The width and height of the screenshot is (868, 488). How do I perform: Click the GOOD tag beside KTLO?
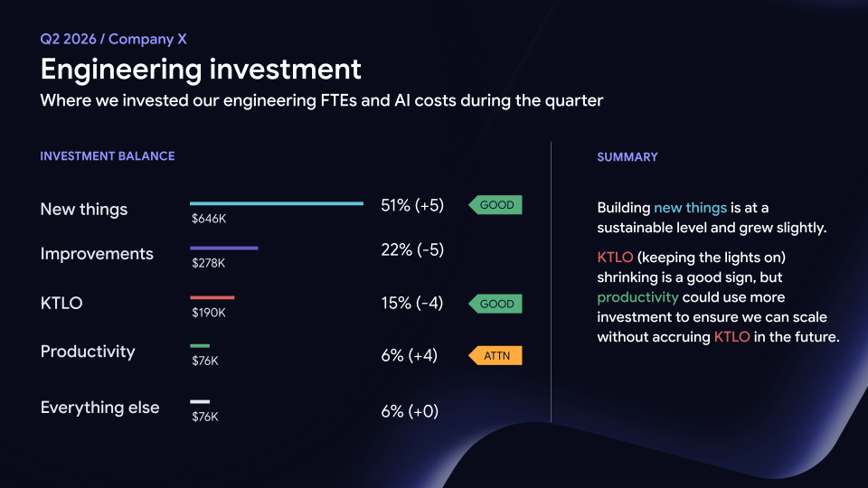pos(495,304)
